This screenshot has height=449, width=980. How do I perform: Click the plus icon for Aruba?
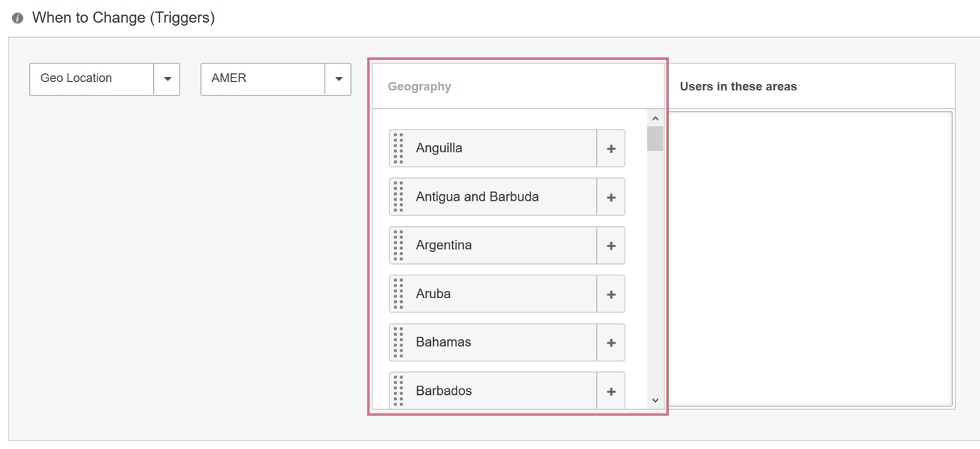(x=610, y=293)
